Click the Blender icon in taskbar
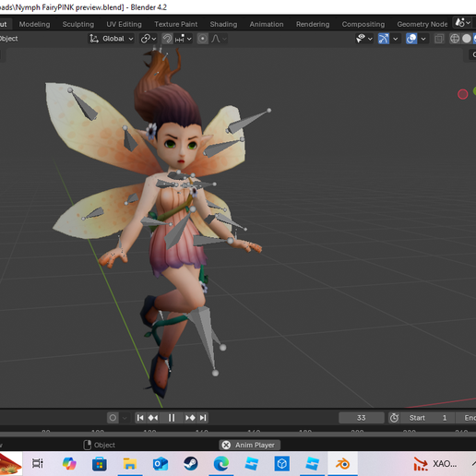 tap(342, 464)
